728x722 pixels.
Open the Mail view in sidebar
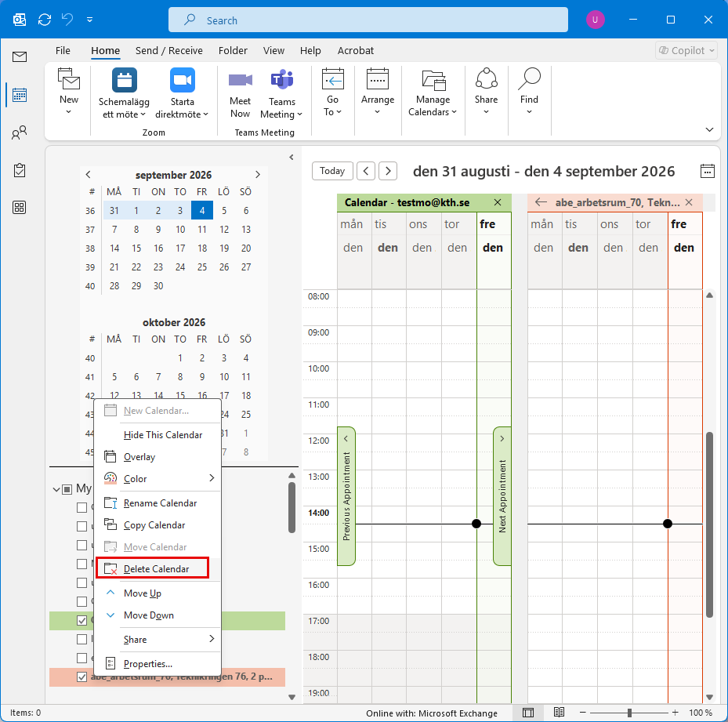20,56
